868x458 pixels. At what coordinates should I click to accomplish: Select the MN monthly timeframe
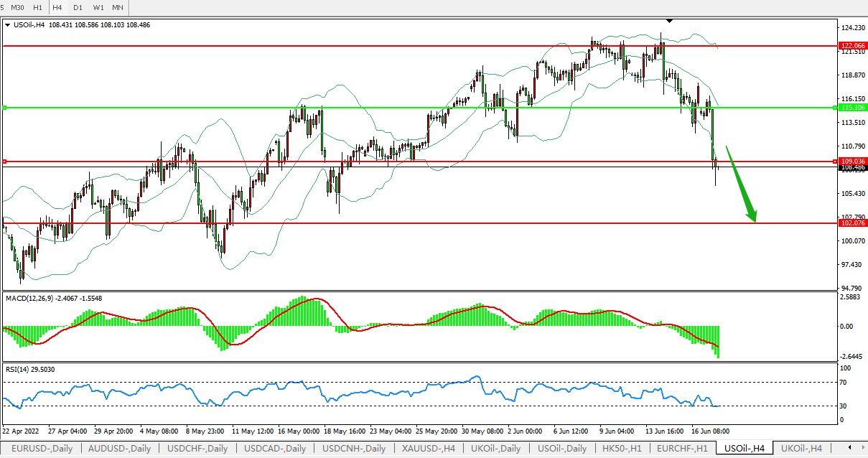coord(118,7)
